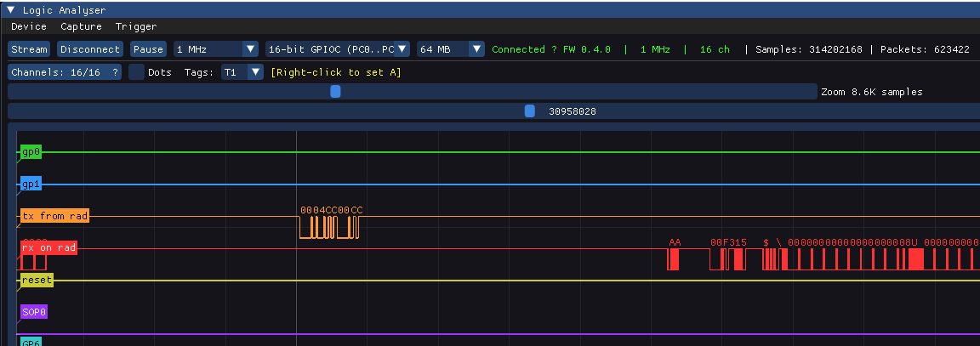980x346 pixels.
Task: Click the Disconnect button
Action: (x=90, y=49)
